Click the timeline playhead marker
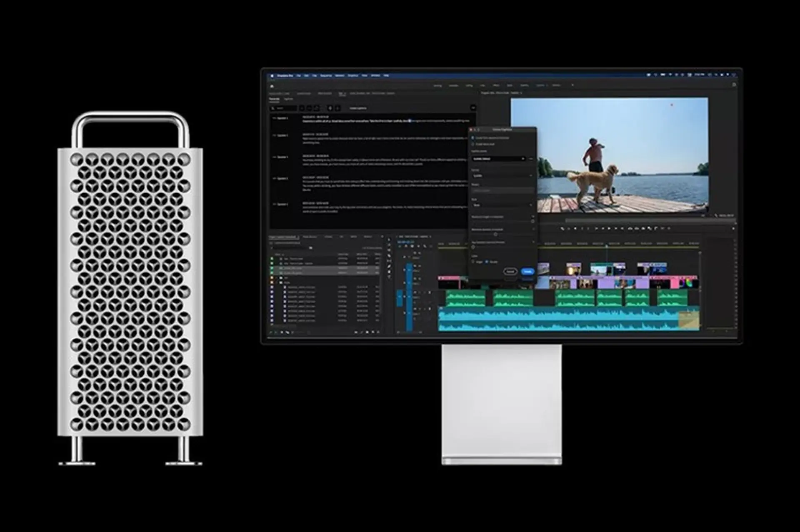The height and width of the screenshot is (532, 800). click(606, 246)
